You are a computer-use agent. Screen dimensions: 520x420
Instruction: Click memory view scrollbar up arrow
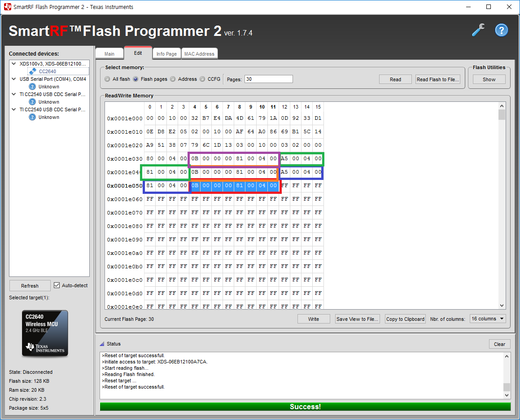point(502,106)
